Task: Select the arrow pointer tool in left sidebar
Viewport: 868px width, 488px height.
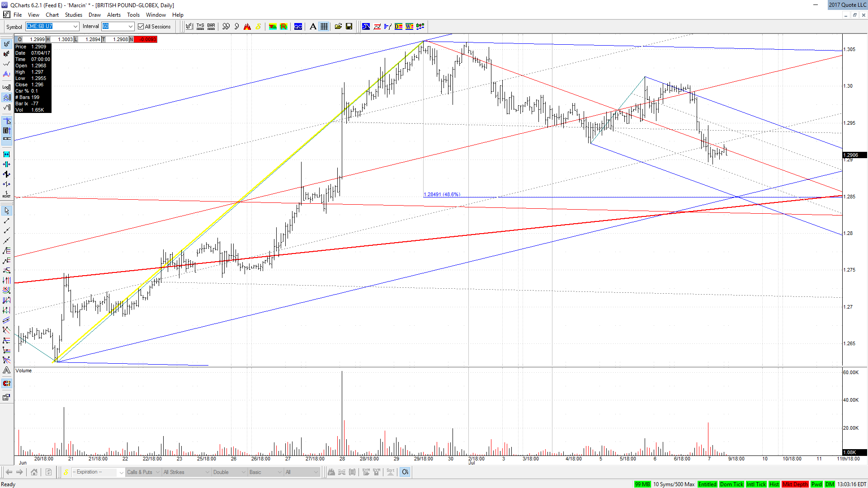Action: (6, 211)
